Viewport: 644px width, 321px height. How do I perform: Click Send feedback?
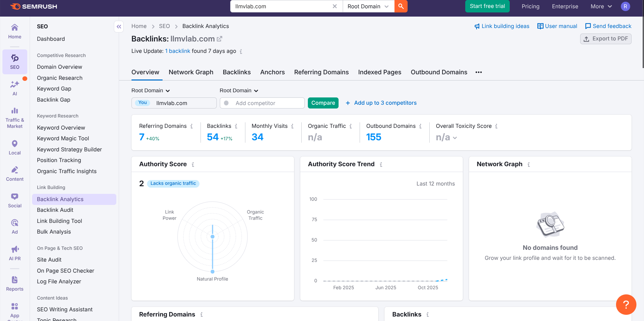(x=608, y=26)
